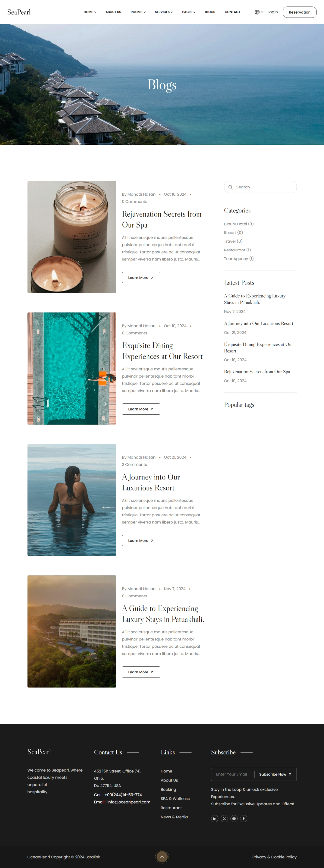Focus the Enter Your Email field
The width and height of the screenshot is (324, 868).
pyautogui.click(x=232, y=774)
